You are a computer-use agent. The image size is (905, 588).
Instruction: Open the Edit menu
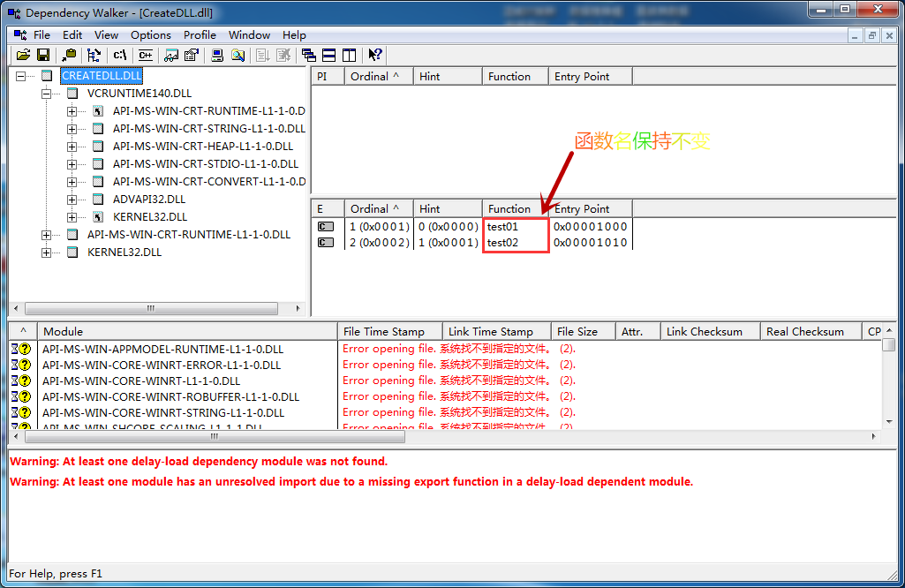pos(72,35)
